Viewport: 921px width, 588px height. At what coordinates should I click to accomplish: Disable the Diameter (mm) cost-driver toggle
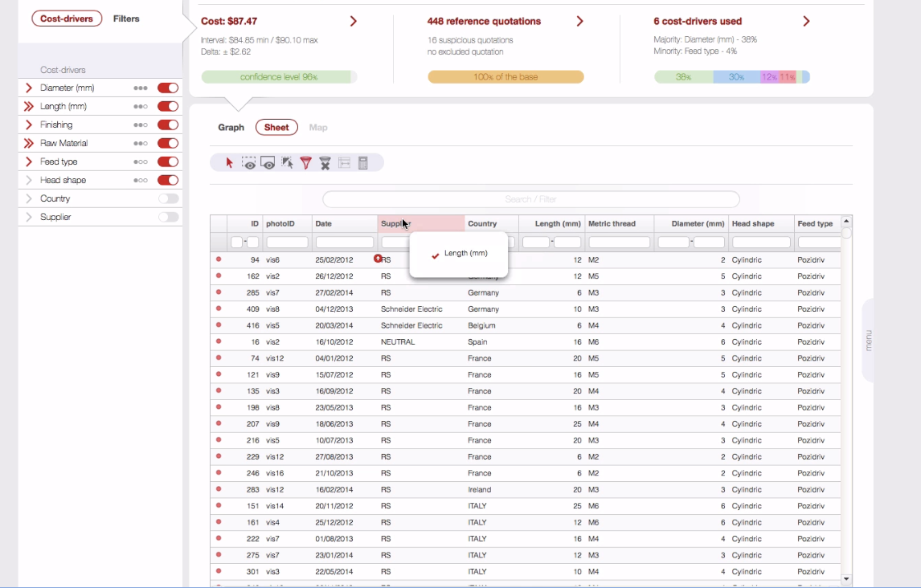click(x=168, y=88)
